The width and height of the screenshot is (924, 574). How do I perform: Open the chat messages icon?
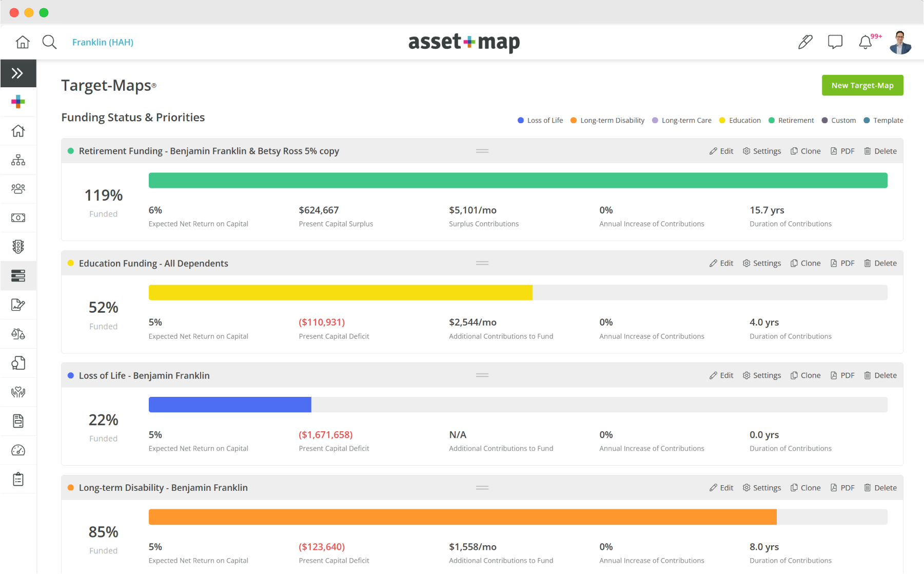[x=835, y=42]
